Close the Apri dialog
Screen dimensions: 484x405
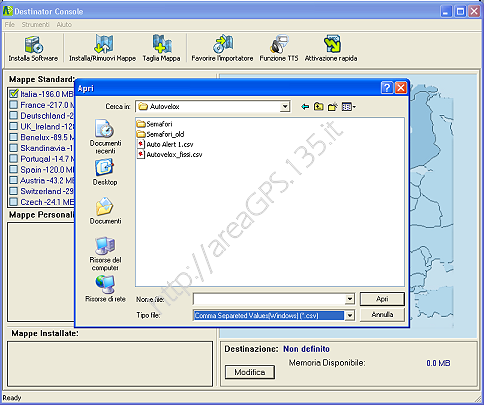(401, 88)
